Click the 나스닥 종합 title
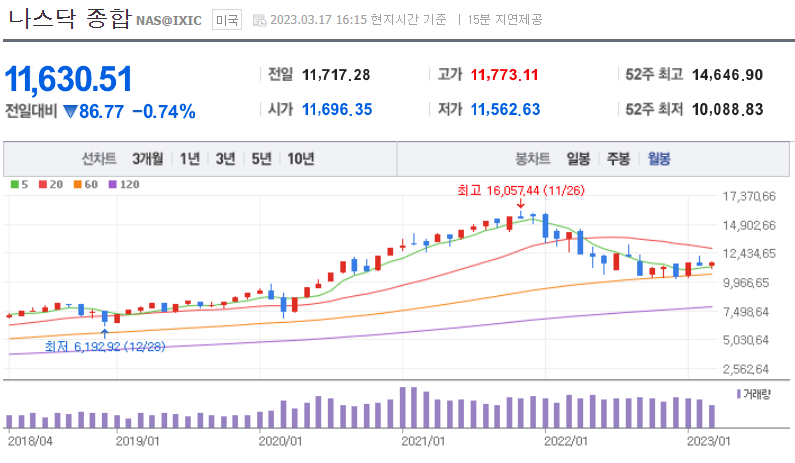The image size is (795, 463). (69, 19)
